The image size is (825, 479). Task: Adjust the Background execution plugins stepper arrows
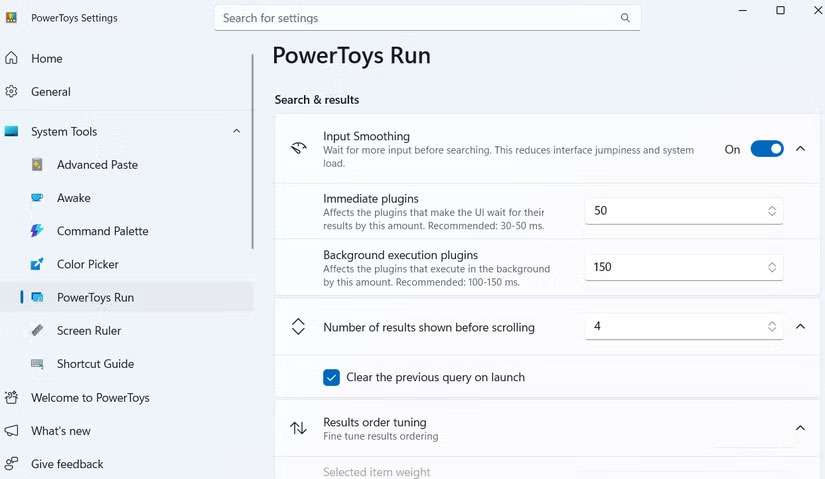[772, 267]
